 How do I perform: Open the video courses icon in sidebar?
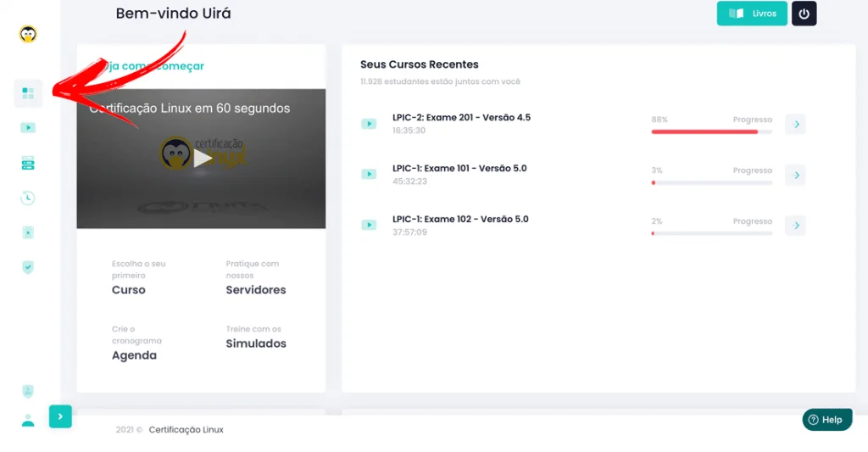click(x=28, y=128)
